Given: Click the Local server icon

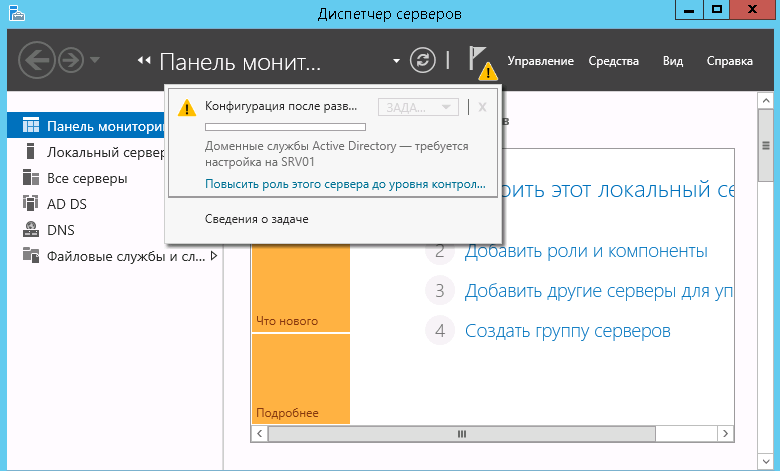Looking at the screenshot, I should point(30,151).
